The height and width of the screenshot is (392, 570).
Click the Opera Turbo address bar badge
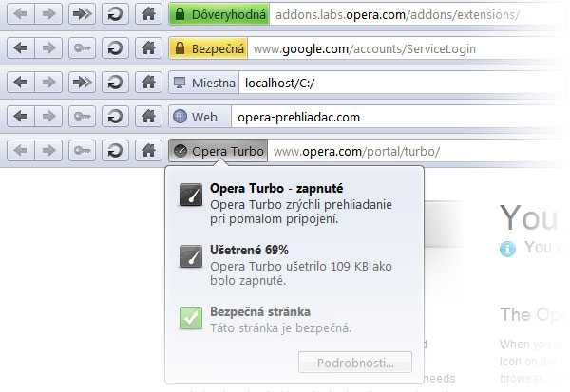[218, 151]
